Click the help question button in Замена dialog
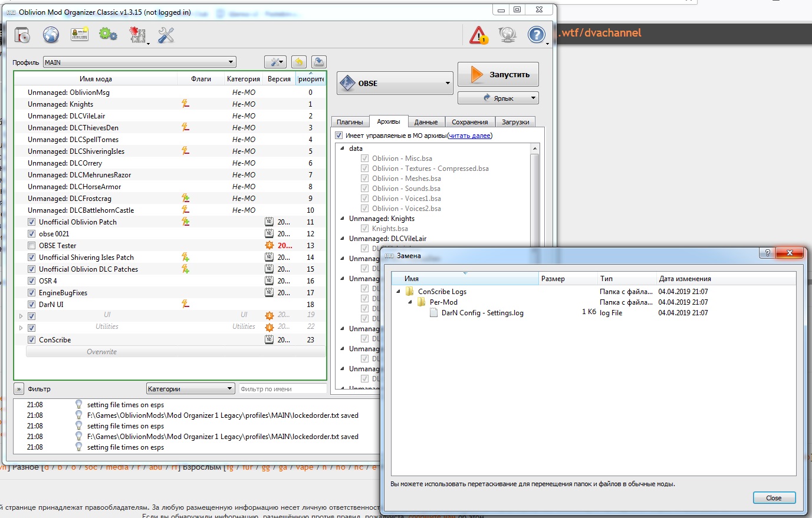This screenshot has width=812, height=518. (x=767, y=253)
